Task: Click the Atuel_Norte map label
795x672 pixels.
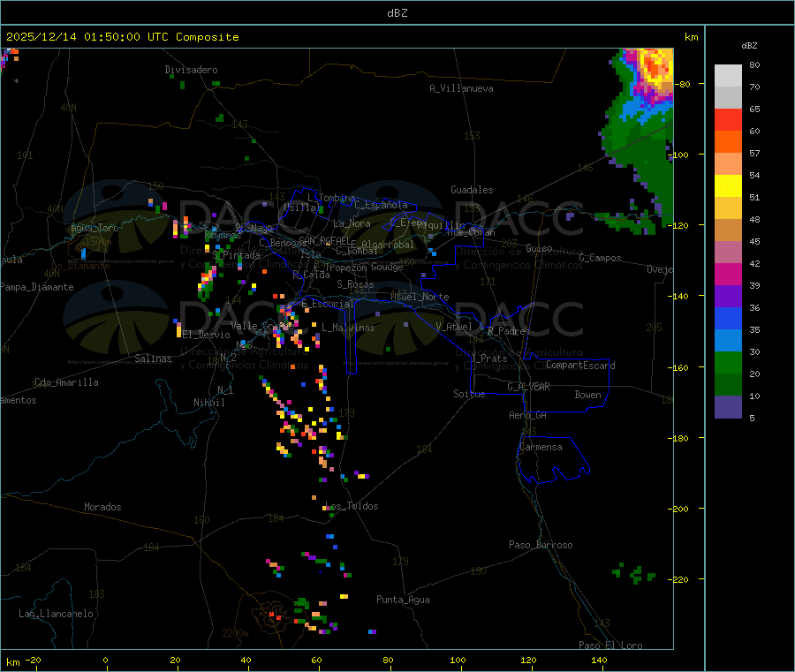Action: 420,297
